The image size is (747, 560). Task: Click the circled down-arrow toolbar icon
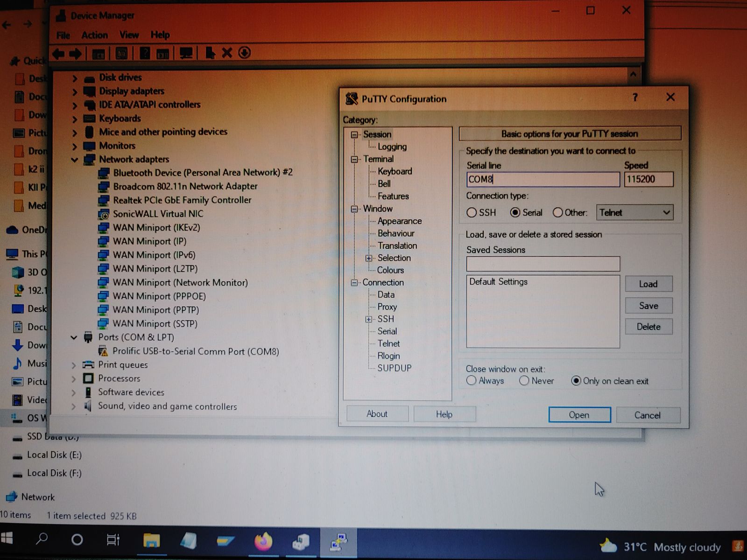coord(244,53)
